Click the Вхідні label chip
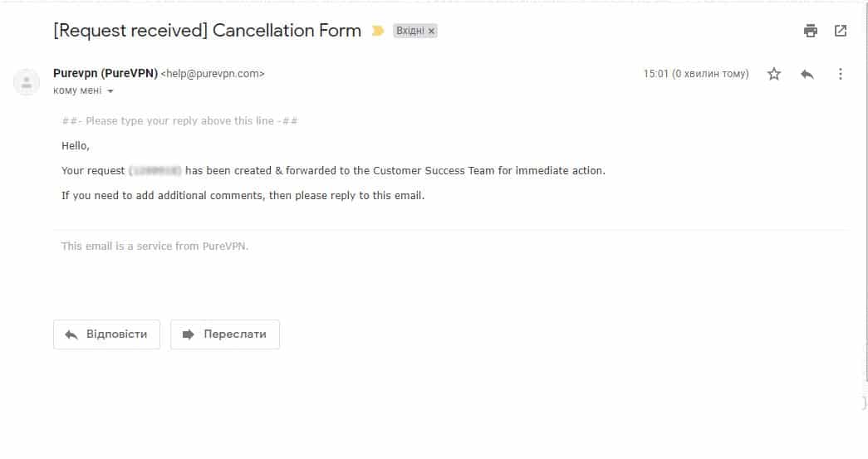This screenshot has height=459, width=868. click(x=410, y=31)
